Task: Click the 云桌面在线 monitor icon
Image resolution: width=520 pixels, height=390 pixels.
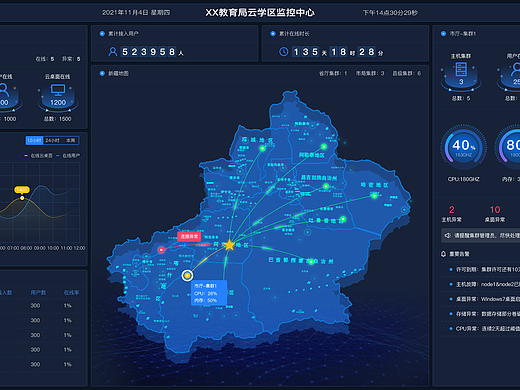Action: point(58,90)
